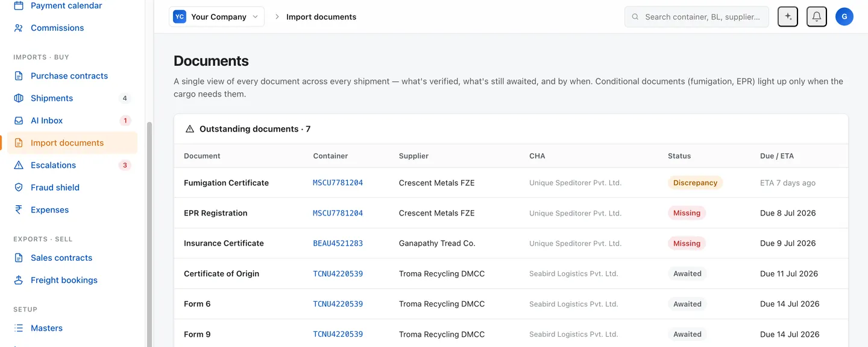
Task: Open the AI sparkle assistant button
Action: (x=788, y=17)
